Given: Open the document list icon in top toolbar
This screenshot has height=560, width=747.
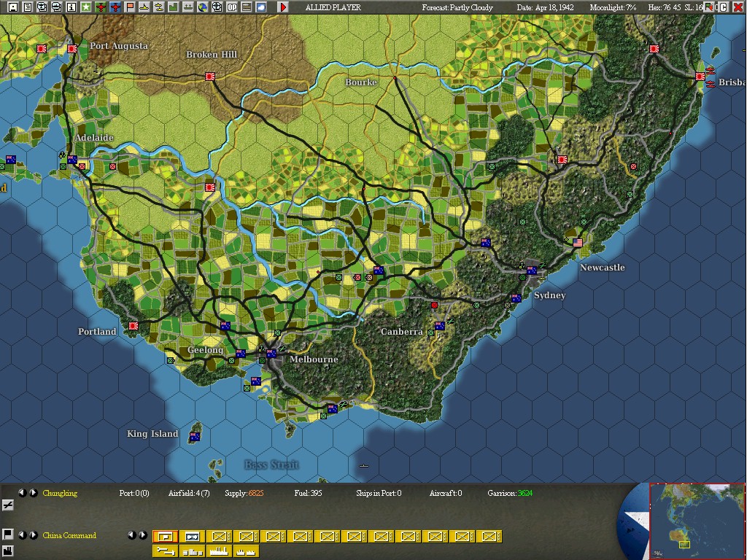Looking at the screenshot, I should coord(28,7).
